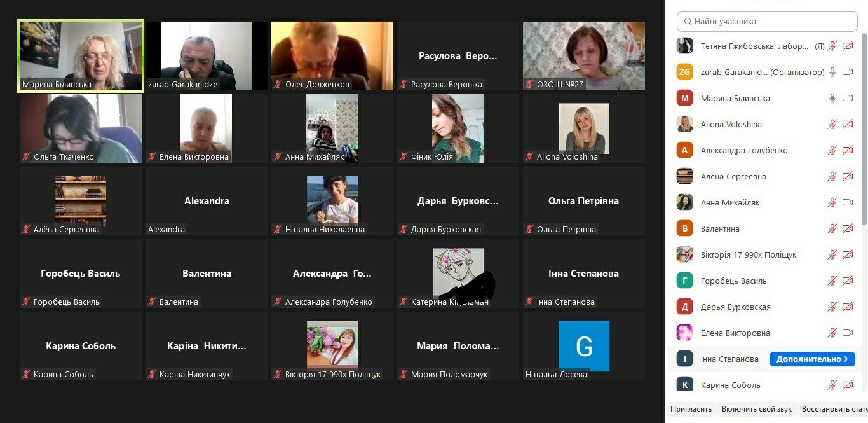Click camera-off icon for Aliona Voloshina in list
868x423 pixels.
tap(848, 124)
